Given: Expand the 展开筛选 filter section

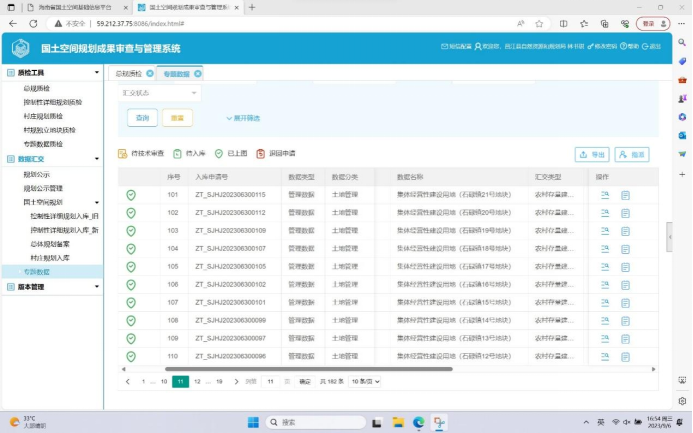Looking at the screenshot, I should (243, 118).
